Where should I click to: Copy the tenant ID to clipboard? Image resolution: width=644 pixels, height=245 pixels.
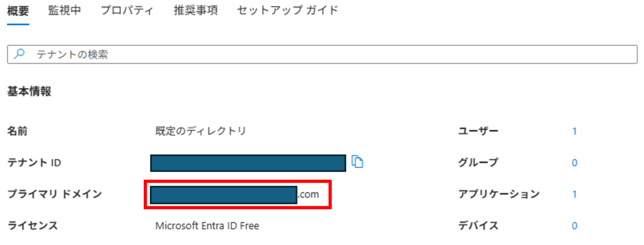click(357, 161)
